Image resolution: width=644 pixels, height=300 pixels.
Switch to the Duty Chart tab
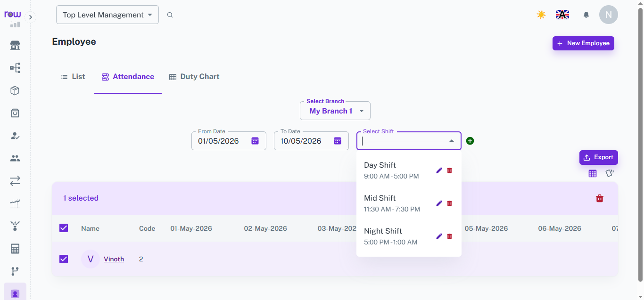[x=194, y=77]
